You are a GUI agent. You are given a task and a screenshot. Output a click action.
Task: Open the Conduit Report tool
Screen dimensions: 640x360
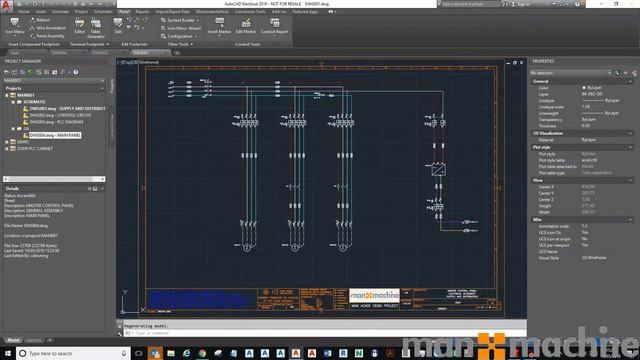tap(274, 26)
